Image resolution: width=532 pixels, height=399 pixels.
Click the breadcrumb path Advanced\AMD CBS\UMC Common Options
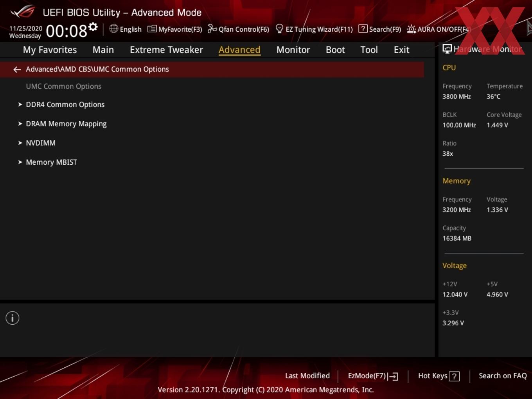(x=97, y=69)
